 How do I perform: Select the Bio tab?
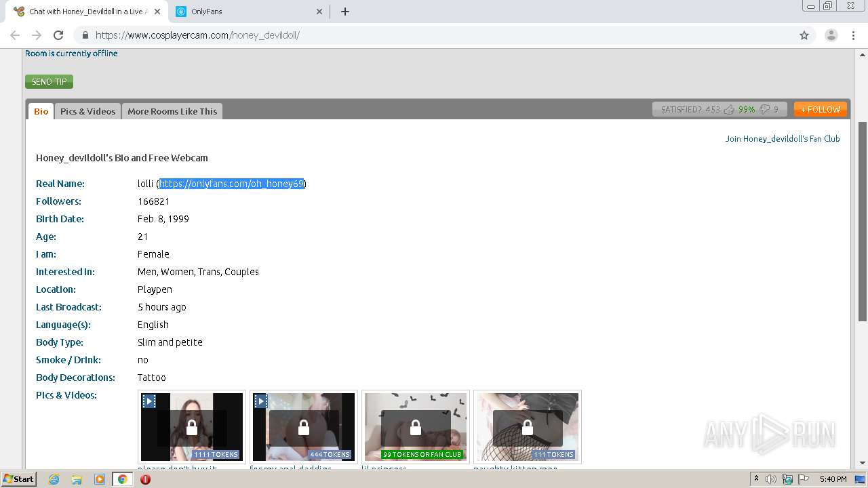pyautogui.click(x=41, y=111)
